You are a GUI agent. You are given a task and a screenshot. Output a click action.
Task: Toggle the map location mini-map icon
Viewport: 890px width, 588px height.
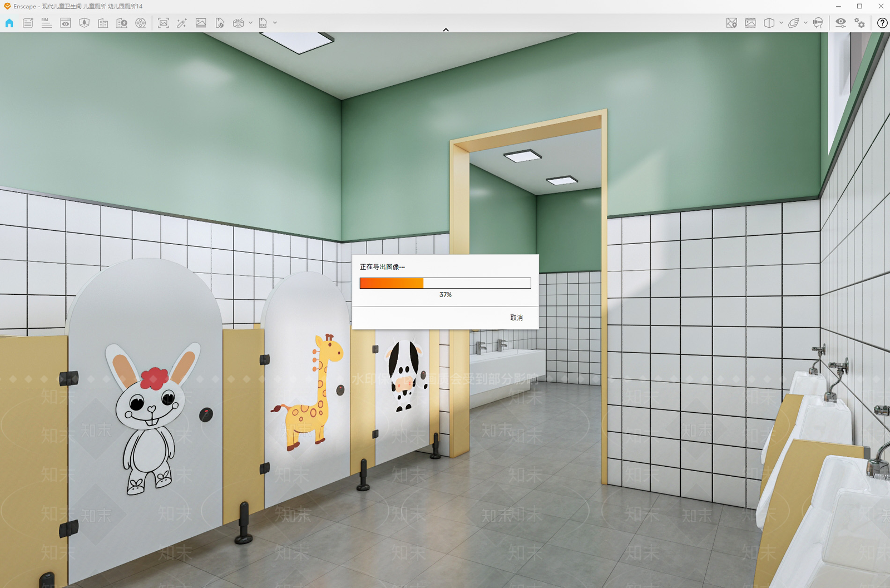(731, 23)
